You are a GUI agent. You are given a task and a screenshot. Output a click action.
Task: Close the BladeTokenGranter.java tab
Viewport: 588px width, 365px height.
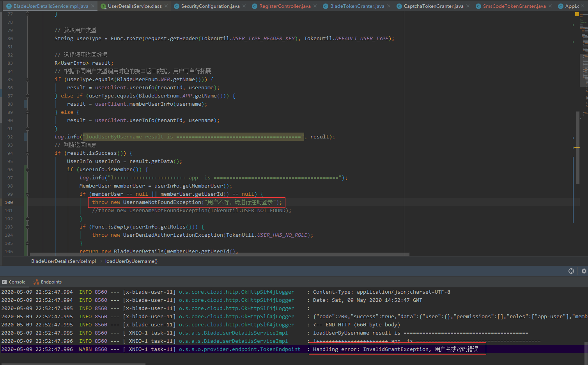(389, 6)
